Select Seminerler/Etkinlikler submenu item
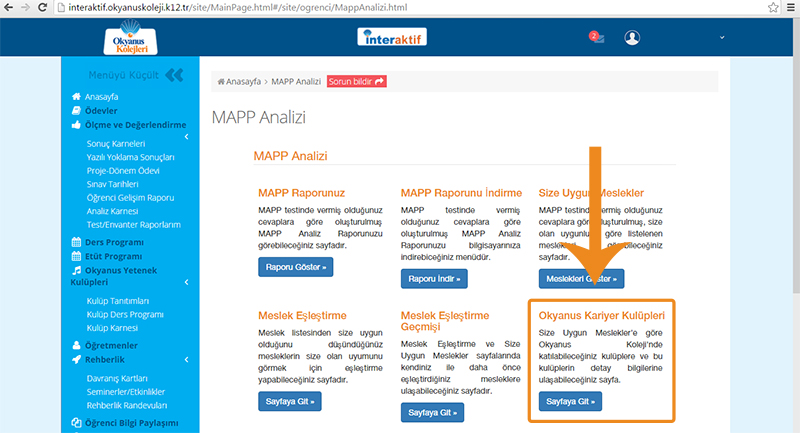 [x=126, y=392]
